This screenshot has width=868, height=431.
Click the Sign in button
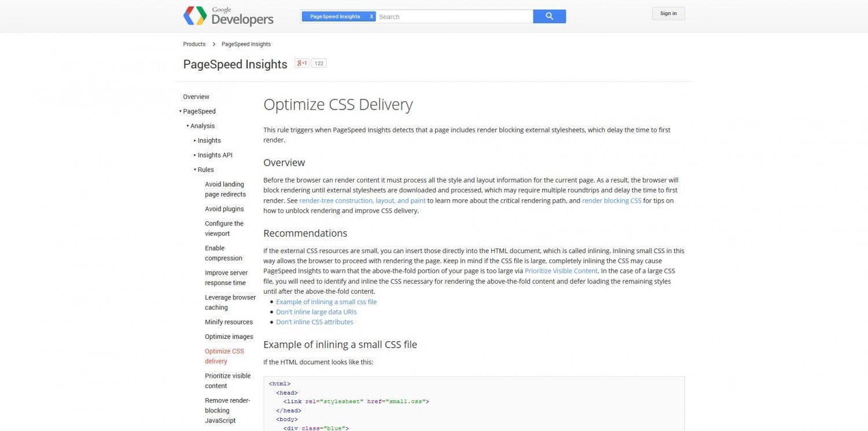[668, 13]
